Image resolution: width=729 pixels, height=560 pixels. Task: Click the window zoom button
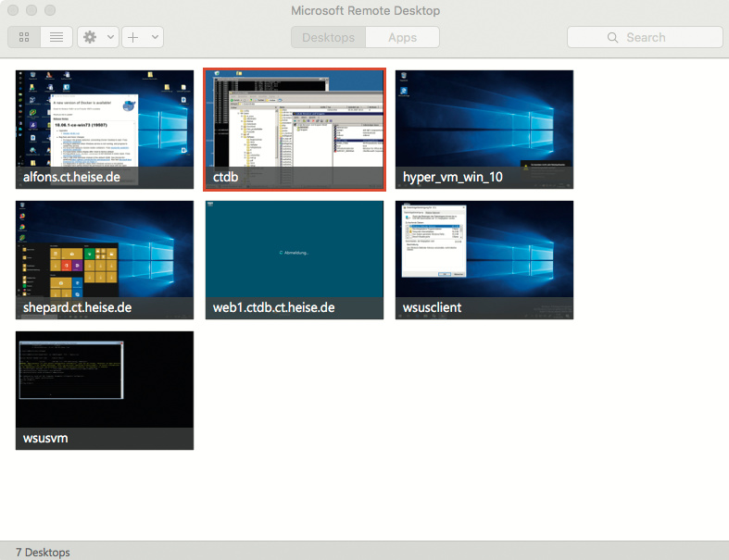[x=51, y=11]
